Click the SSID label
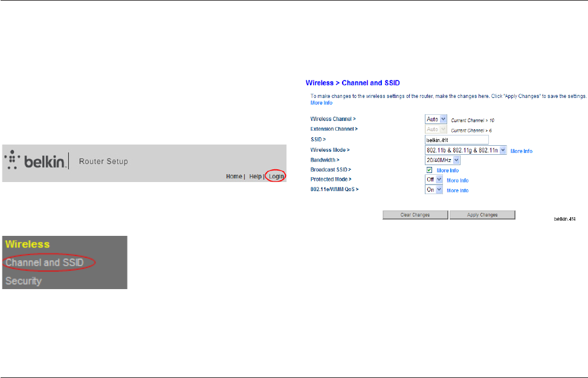This screenshot has height=378, width=588. 318,139
